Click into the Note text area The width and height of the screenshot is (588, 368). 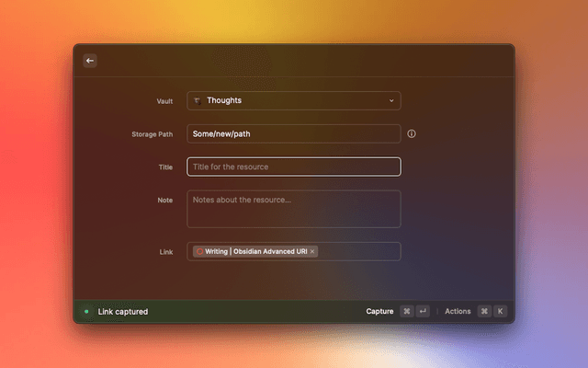coord(293,209)
